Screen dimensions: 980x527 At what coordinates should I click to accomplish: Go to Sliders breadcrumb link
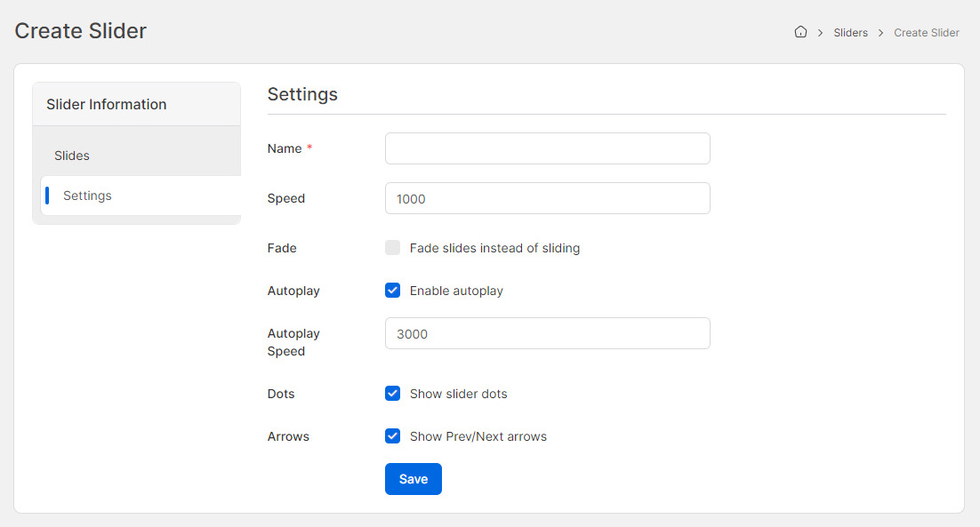[x=850, y=33]
